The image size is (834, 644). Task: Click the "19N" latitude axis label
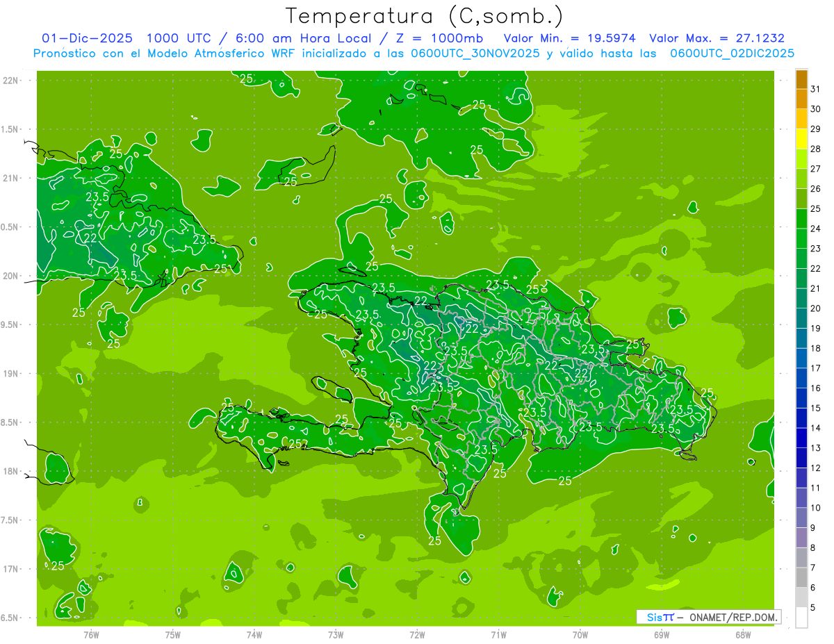click(11, 374)
